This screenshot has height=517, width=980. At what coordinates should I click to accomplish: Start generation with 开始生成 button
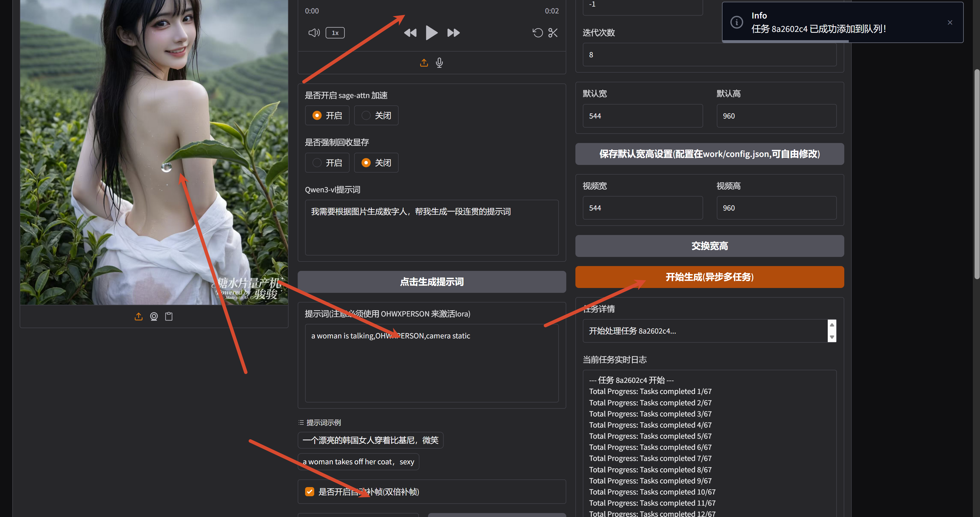[709, 277]
